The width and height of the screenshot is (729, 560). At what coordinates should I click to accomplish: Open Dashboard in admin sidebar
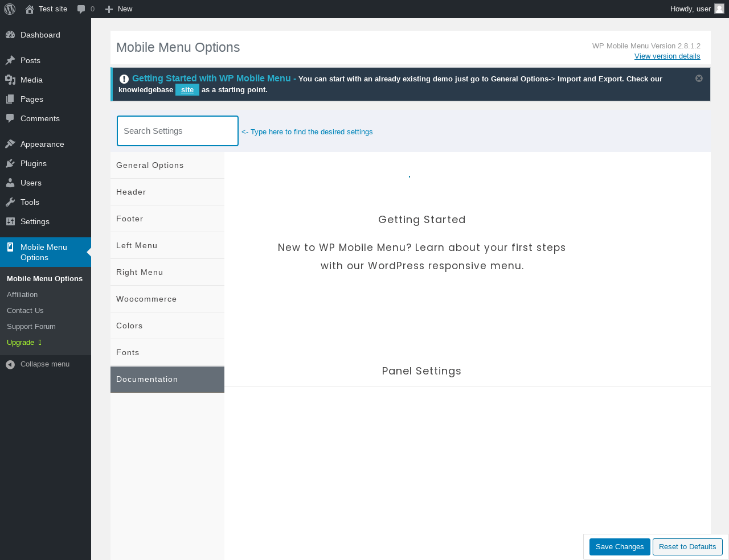tap(46, 35)
